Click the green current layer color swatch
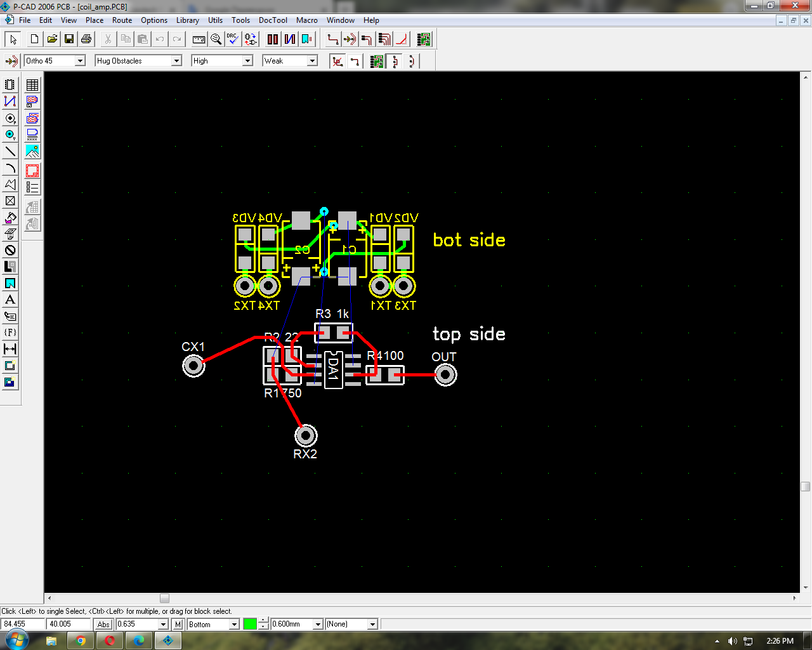This screenshot has width=812, height=650. pyautogui.click(x=250, y=625)
